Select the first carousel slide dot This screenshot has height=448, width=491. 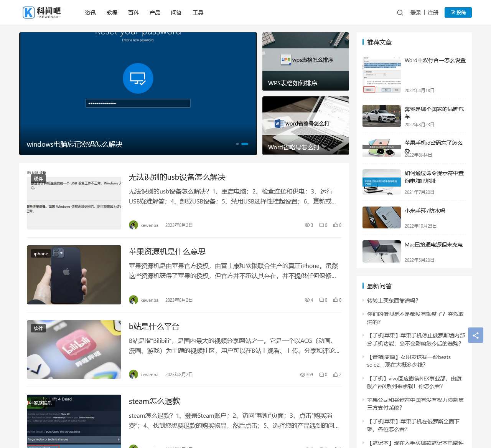tap(237, 144)
